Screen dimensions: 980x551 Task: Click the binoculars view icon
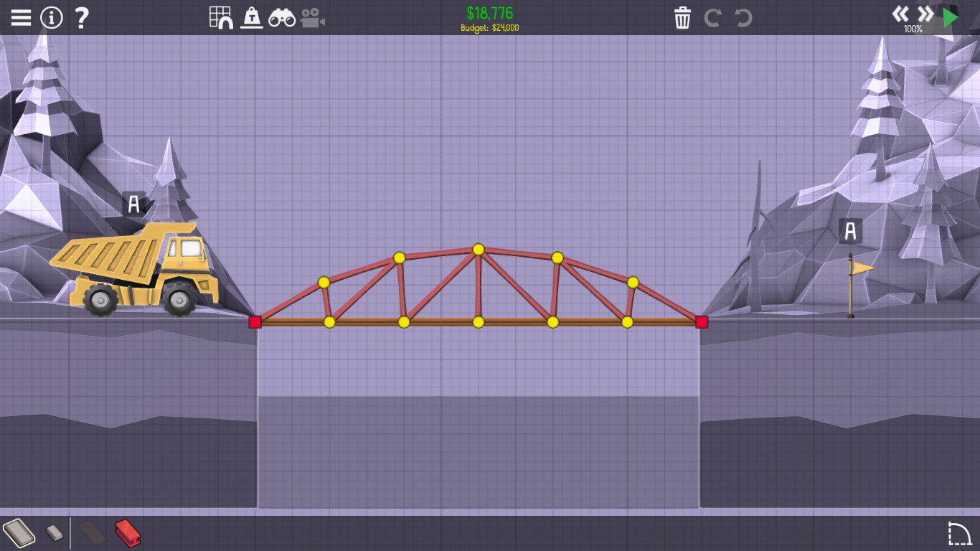(x=282, y=18)
